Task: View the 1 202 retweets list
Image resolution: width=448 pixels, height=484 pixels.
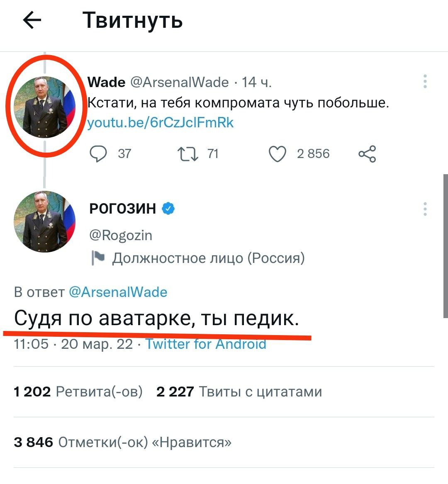Action: coord(78,392)
